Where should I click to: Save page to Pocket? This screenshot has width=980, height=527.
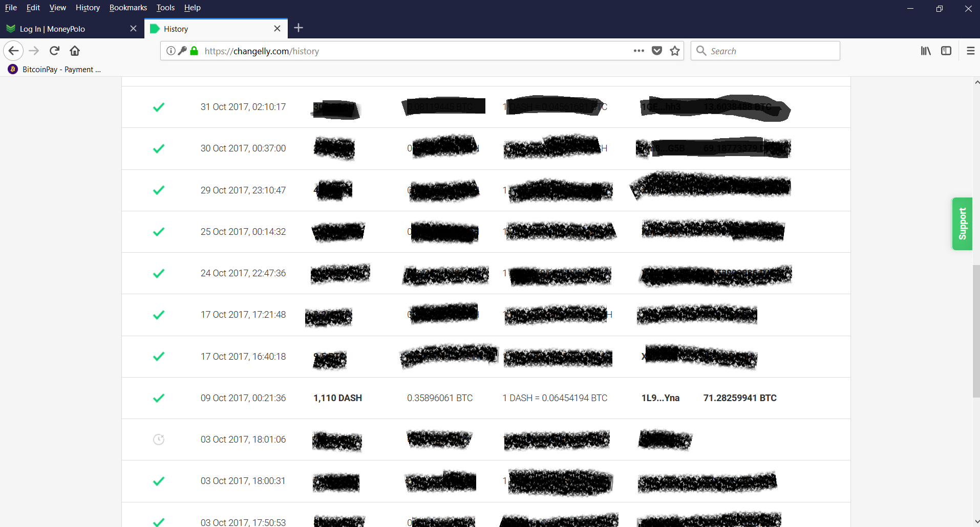657,51
